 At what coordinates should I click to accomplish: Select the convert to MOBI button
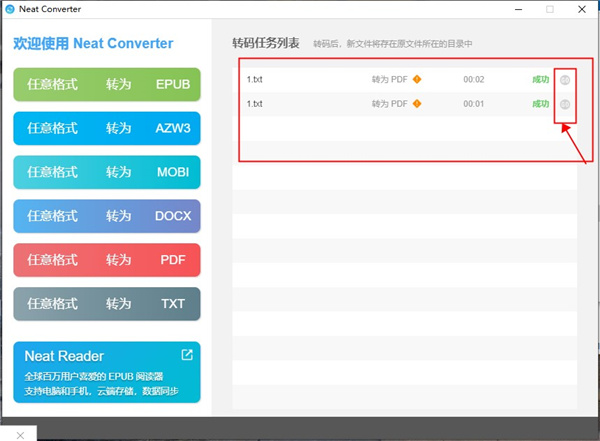tap(107, 172)
